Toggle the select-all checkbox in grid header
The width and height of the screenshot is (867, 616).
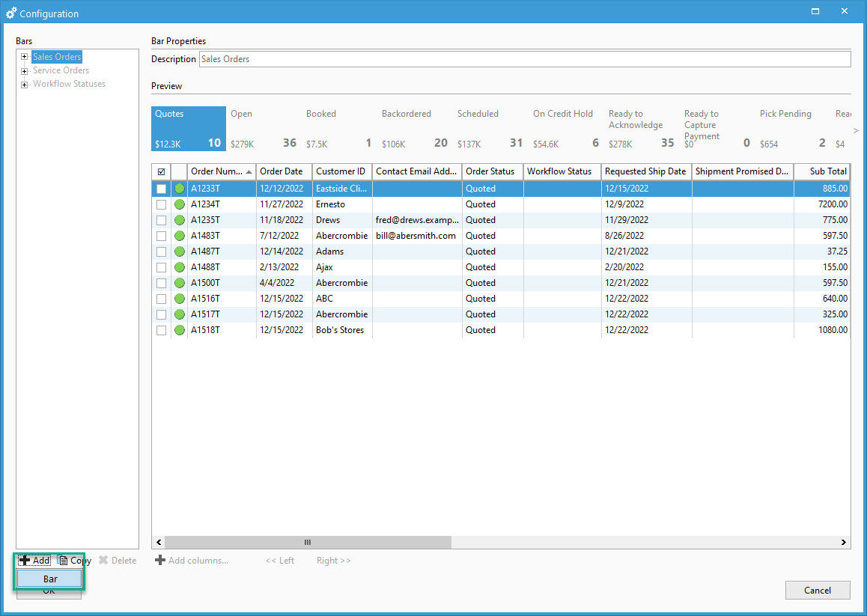[x=161, y=171]
